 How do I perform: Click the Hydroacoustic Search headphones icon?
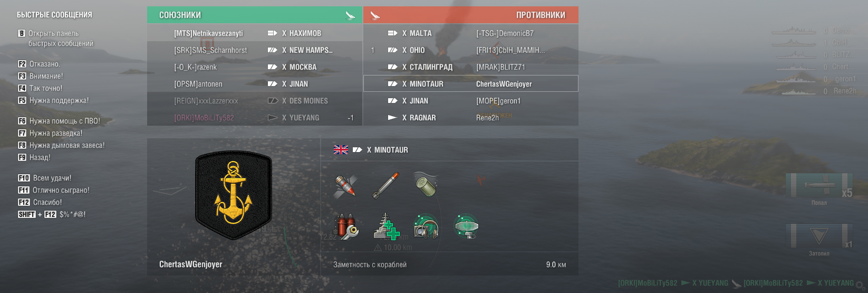(x=426, y=226)
